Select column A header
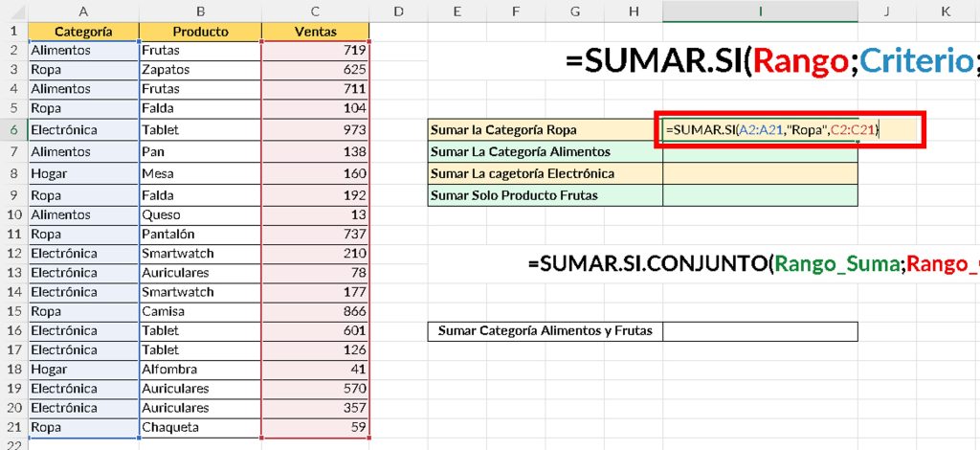980x450 pixels. tap(83, 11)
